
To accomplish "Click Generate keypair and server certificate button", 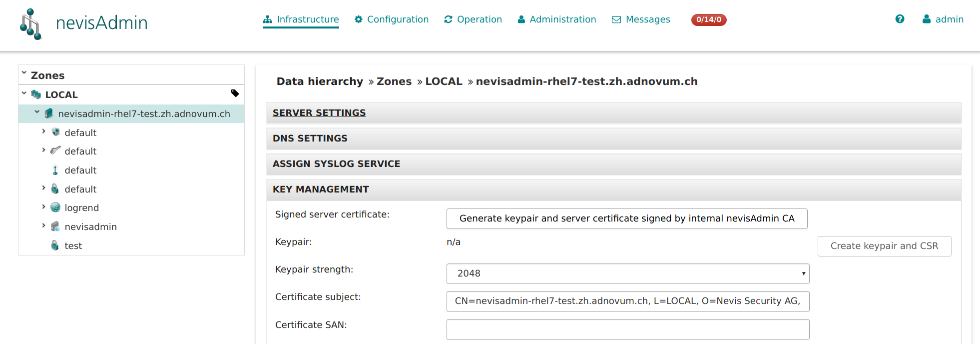I will tap(627, 218).
